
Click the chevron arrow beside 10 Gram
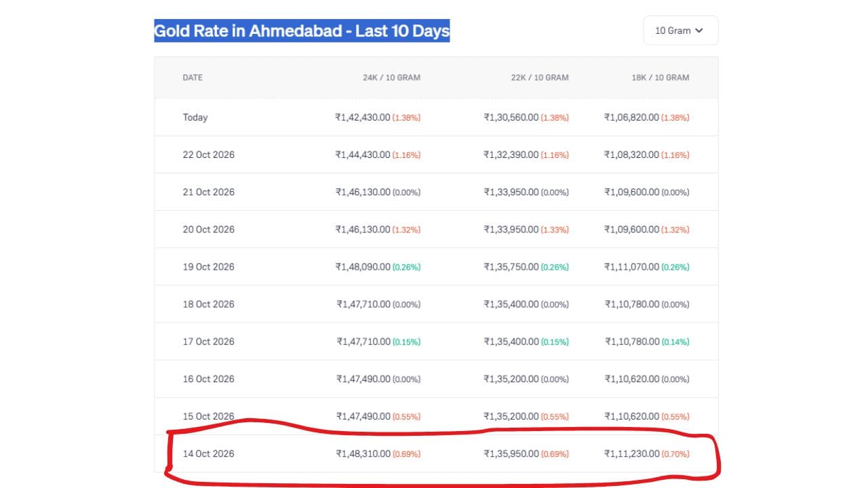coord(699,30)
